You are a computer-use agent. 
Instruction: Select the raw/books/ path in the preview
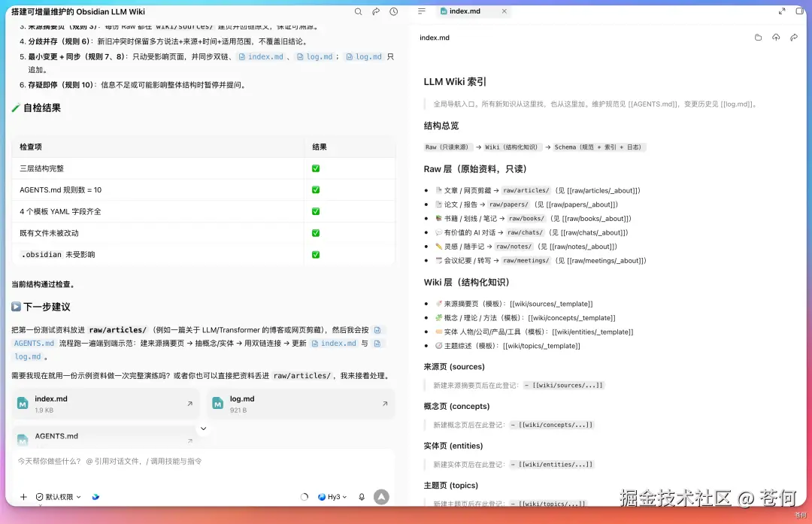pos(526,219)
